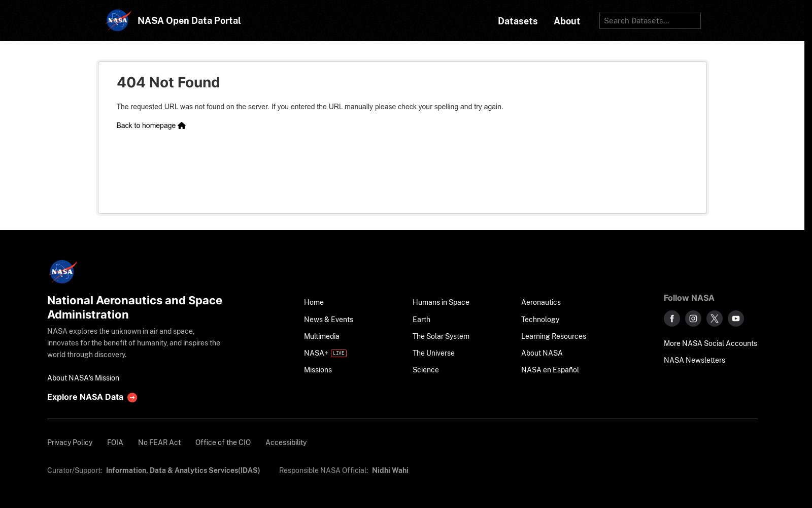812x508 pixels.
Task: Open the Privacy Policy link
Action: [x=70, y=442]
